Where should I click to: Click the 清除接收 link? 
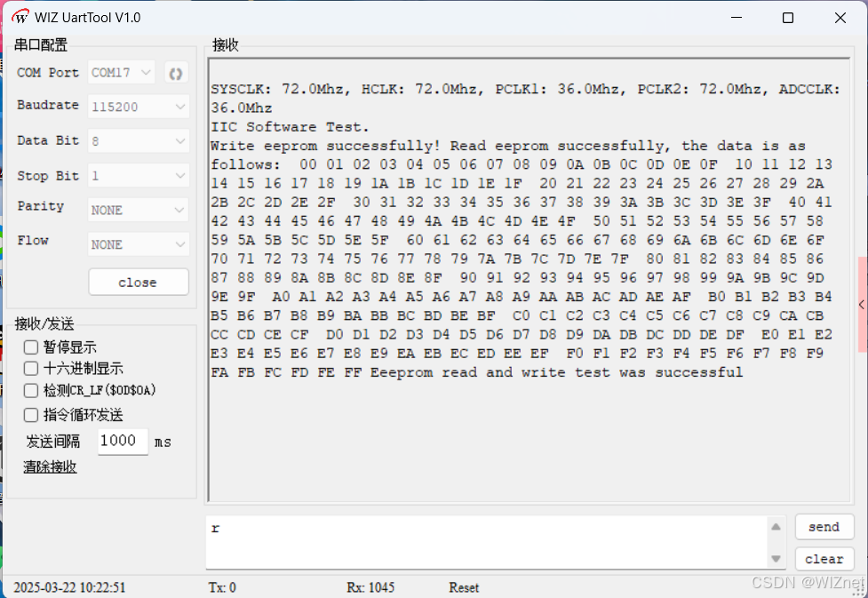(x=50, y=466)
